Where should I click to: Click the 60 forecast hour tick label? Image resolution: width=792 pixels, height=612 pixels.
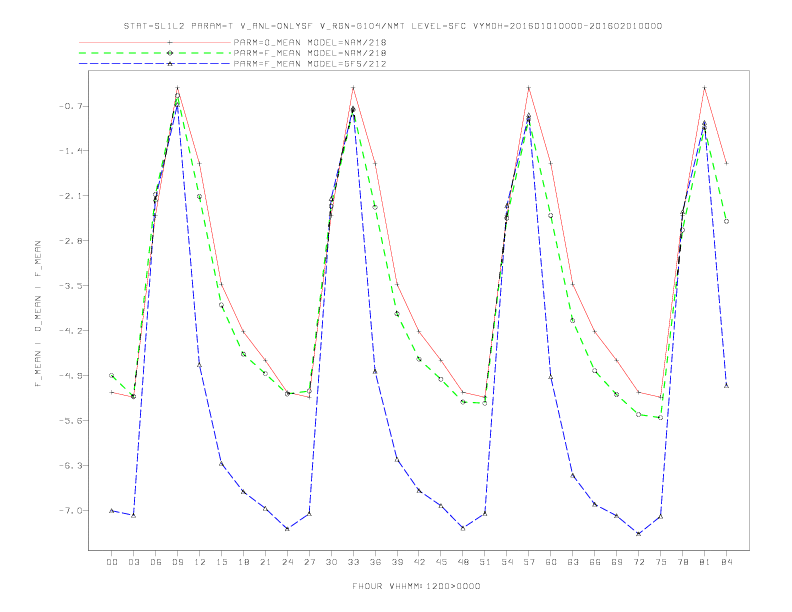pyautogui.click(x=551, y=562)
